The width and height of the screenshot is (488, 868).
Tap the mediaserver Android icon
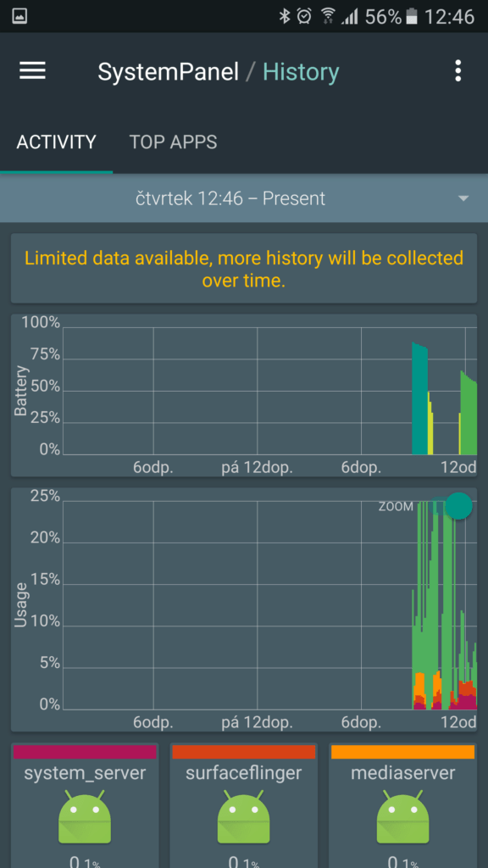click(x=403, y=816)
